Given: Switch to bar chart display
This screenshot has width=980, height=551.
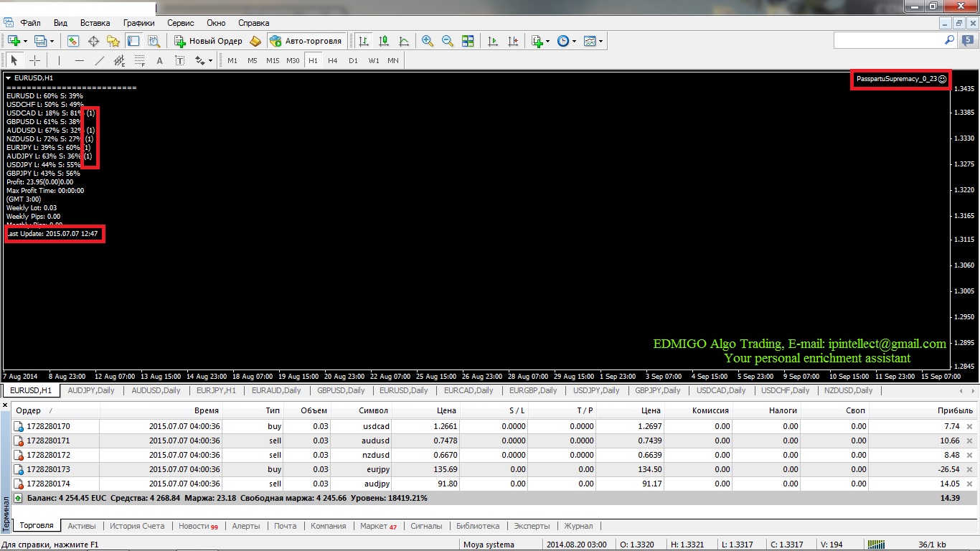Looking at the screenshot, I should (364, 41).
